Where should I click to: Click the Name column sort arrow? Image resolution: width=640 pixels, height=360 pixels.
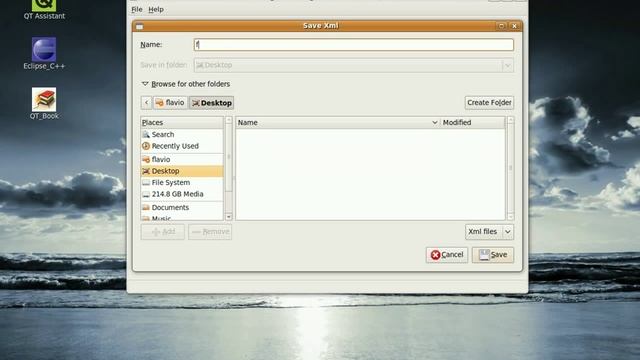435,122
